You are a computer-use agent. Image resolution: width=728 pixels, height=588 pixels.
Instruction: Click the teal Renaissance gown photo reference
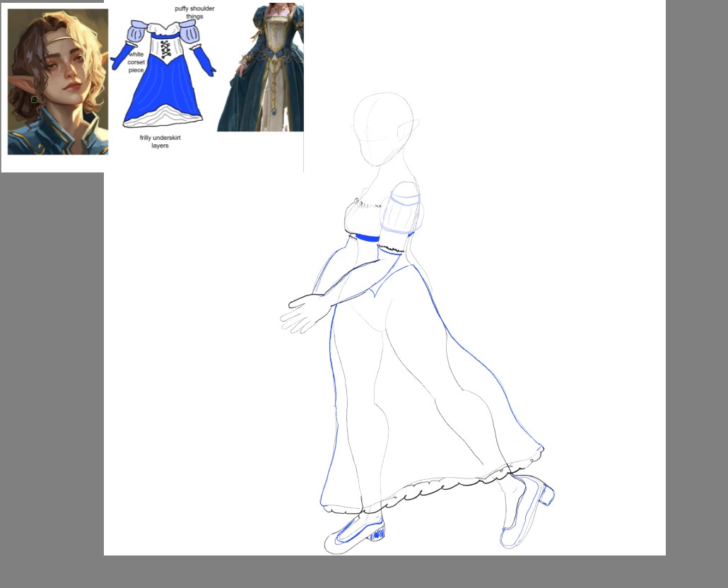[261, 67]
